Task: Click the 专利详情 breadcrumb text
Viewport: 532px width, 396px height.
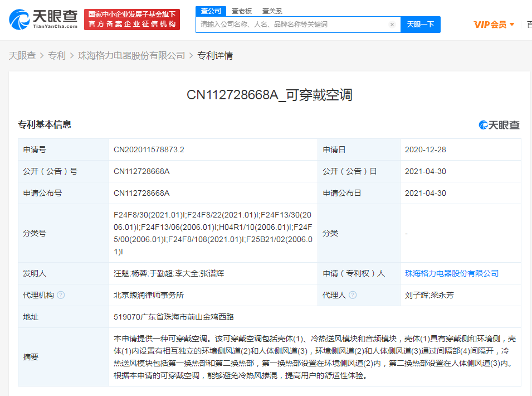Action: (215, 55)
